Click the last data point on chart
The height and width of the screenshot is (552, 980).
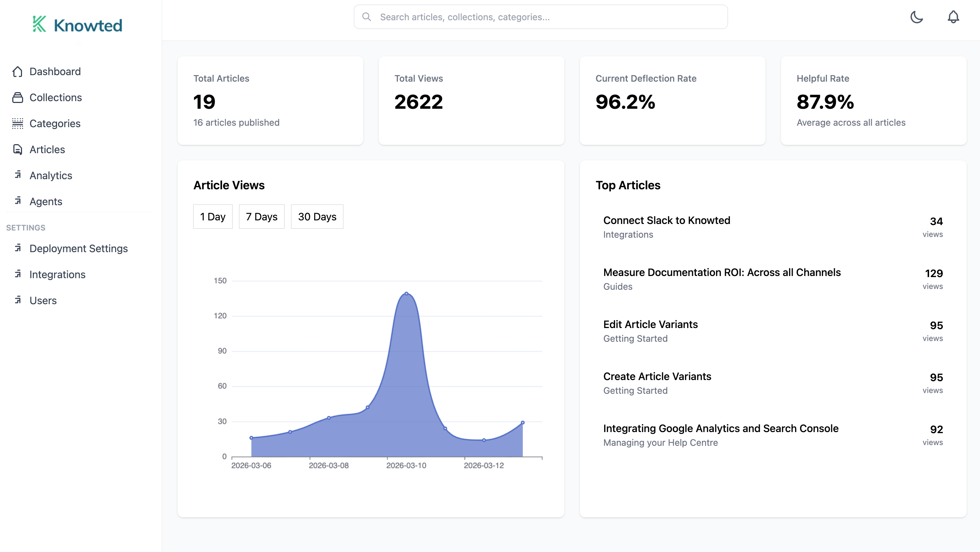tap(523, 423)
